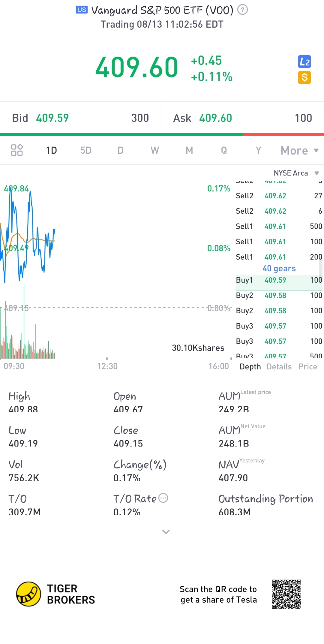Viewport: 324px width, 644px height.
Task: Tap the Outstanding Portion 608.3M value
Action: click(234, 512)
